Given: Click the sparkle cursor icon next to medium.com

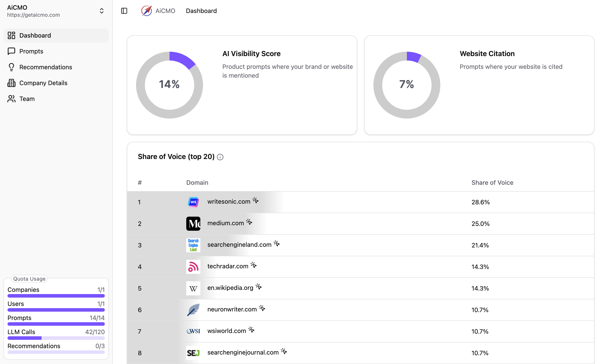Looking at the screenshot, I should click(x=249, y=222).
